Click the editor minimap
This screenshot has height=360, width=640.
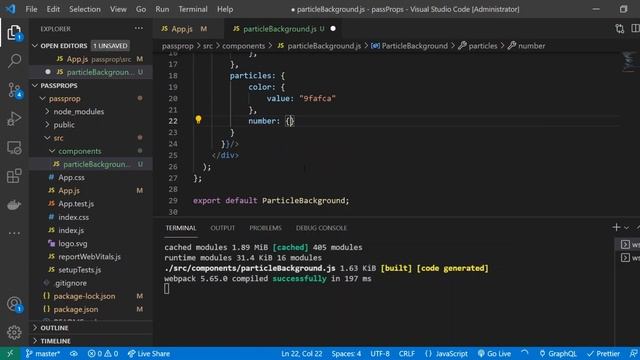(630, 63)
